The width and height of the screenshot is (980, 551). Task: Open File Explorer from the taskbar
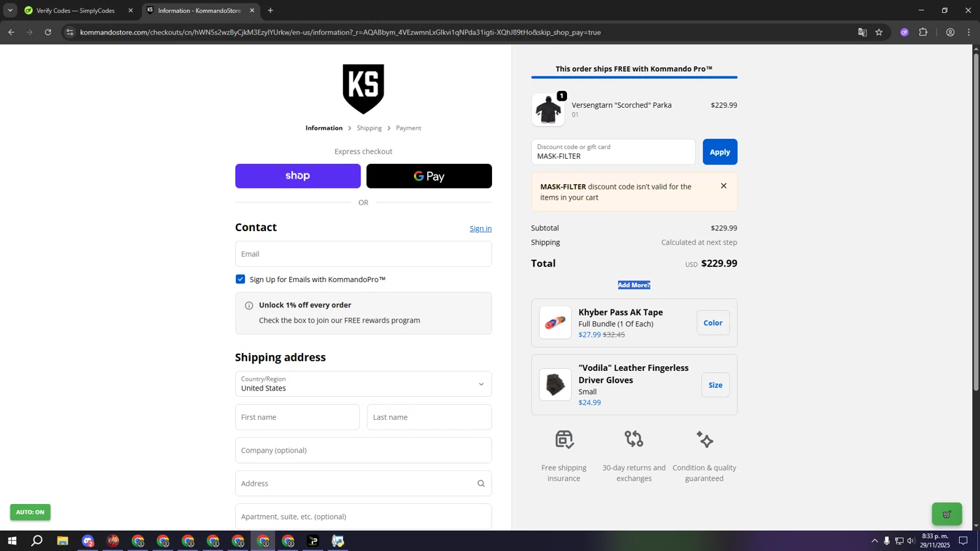(x=63, y=541)
